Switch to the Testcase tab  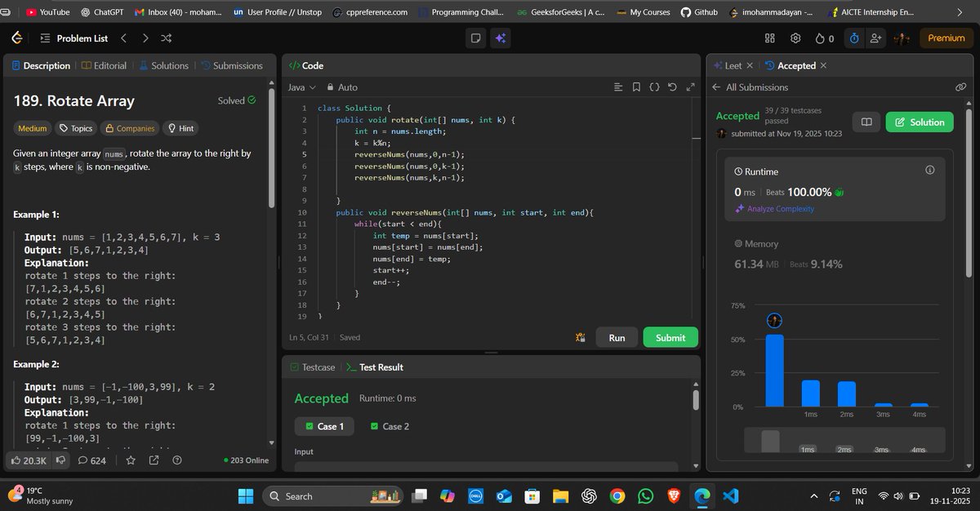313,367
